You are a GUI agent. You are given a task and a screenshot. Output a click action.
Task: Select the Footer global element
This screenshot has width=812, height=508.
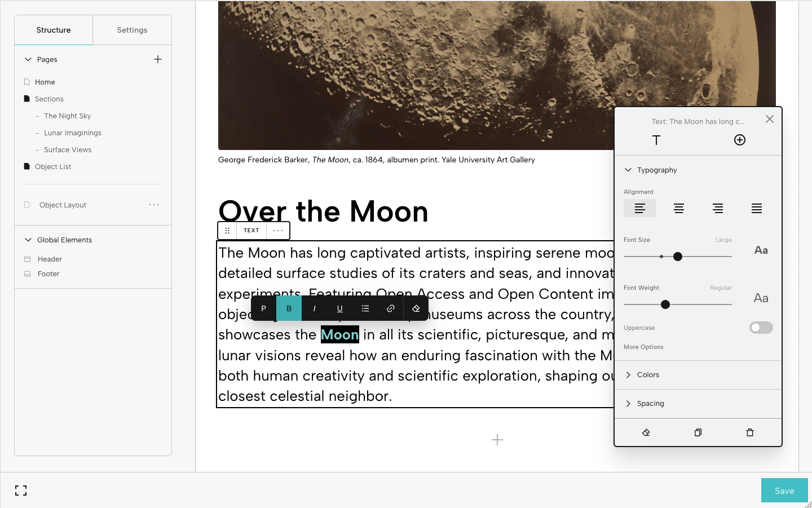click(x=48, y=274)
